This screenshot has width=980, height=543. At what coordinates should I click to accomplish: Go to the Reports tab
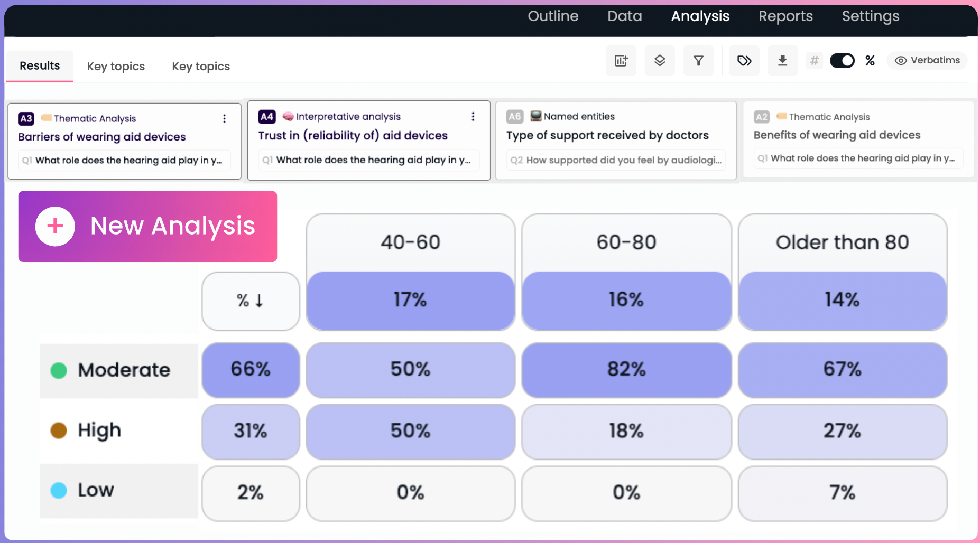click(x=785, y=16)
